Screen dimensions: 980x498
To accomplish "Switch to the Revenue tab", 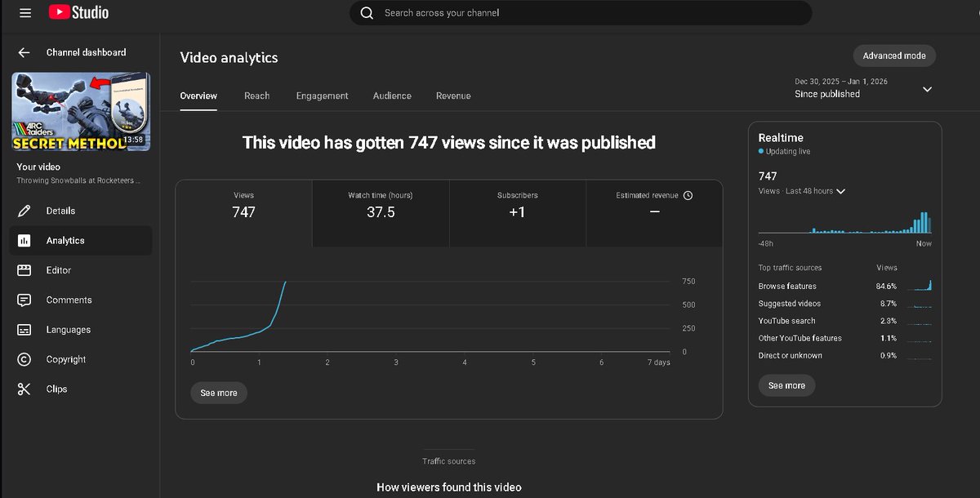I will coord(453,96).
